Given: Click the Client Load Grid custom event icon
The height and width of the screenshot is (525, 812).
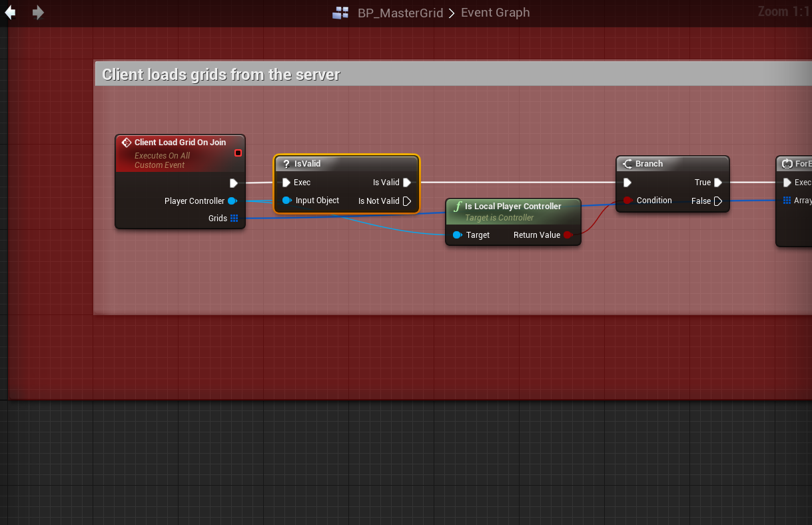Looking at the screenshot, I should pyautogui.click(x=127, y=143).
